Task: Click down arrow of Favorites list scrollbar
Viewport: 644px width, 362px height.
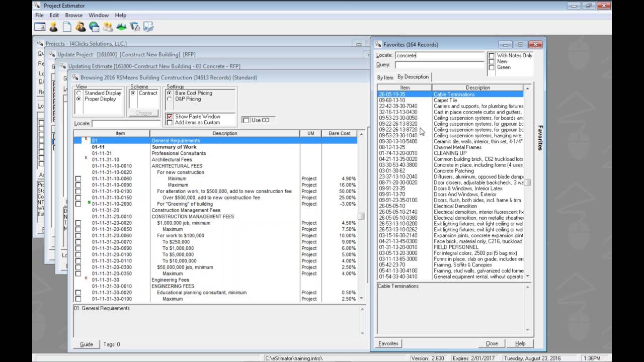Action: coord(527,276)
